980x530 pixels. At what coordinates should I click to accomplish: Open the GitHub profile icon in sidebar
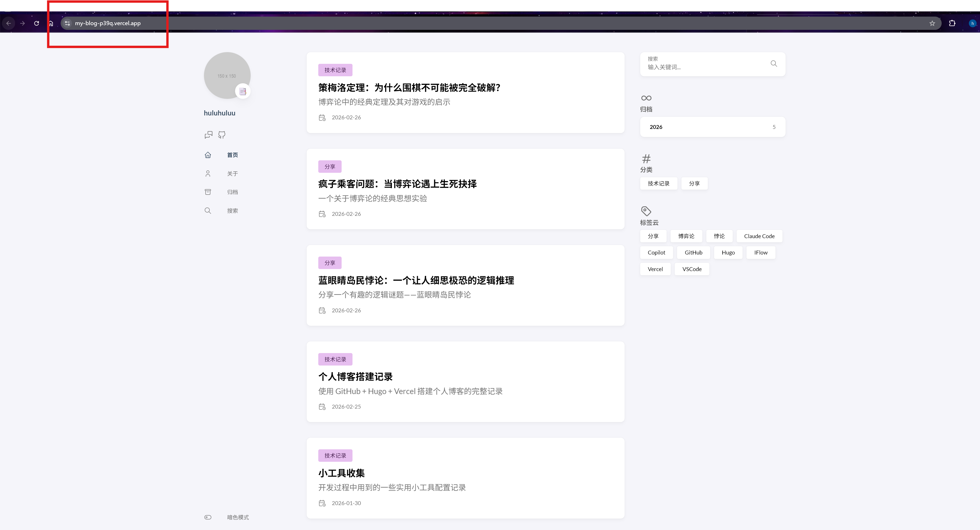[x=222, y=135]
